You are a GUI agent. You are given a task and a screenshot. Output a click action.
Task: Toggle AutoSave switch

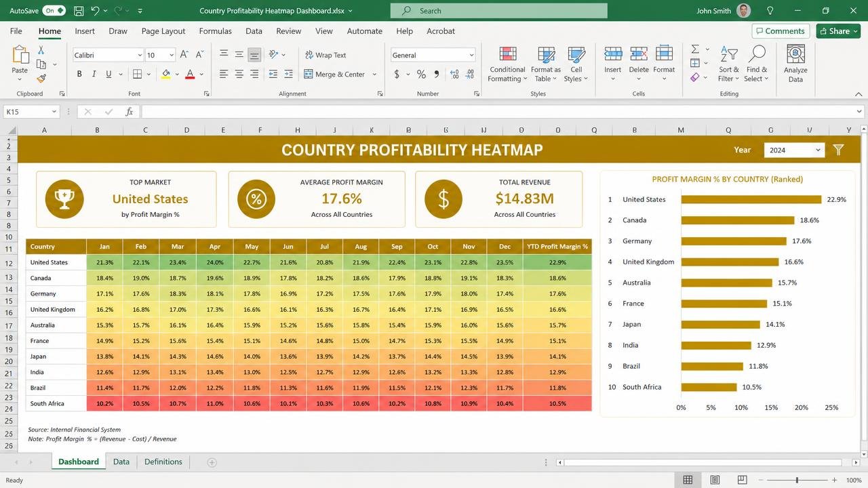54,11
